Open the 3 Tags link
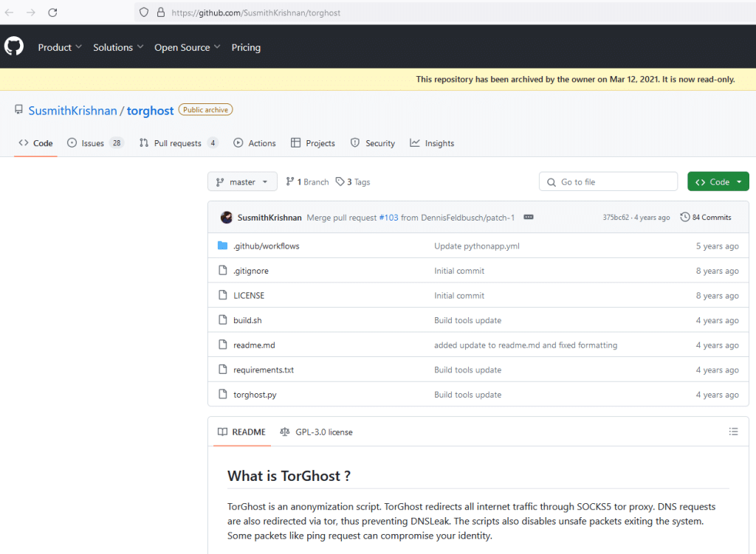The width and height of the screenshot is (756, 554). click(353, 181)
